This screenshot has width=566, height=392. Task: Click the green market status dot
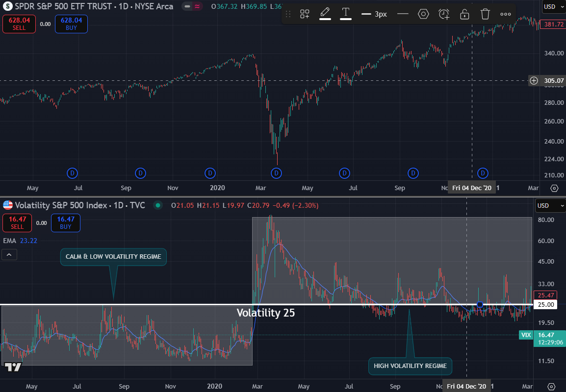pos(158,205)
